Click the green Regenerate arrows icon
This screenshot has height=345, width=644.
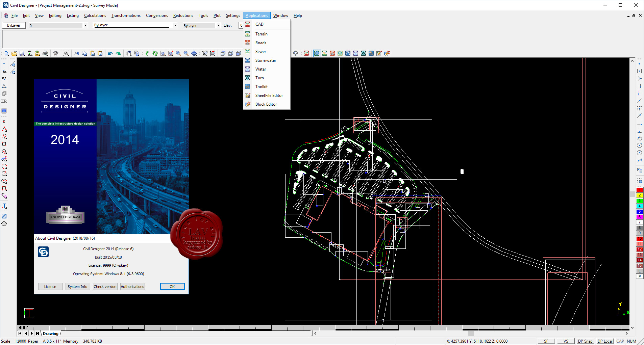coord(155,53)
